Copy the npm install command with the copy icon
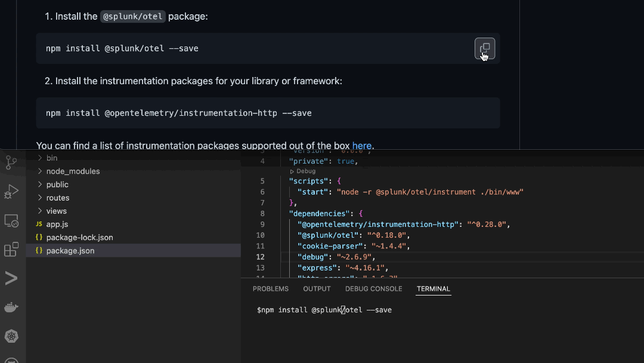This screenshot has width=644, height=363. 485,48
